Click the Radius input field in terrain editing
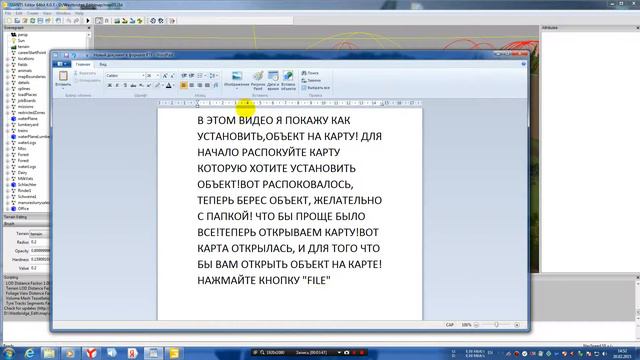Viewport: 640px width, 360px height. coord(40,242)
